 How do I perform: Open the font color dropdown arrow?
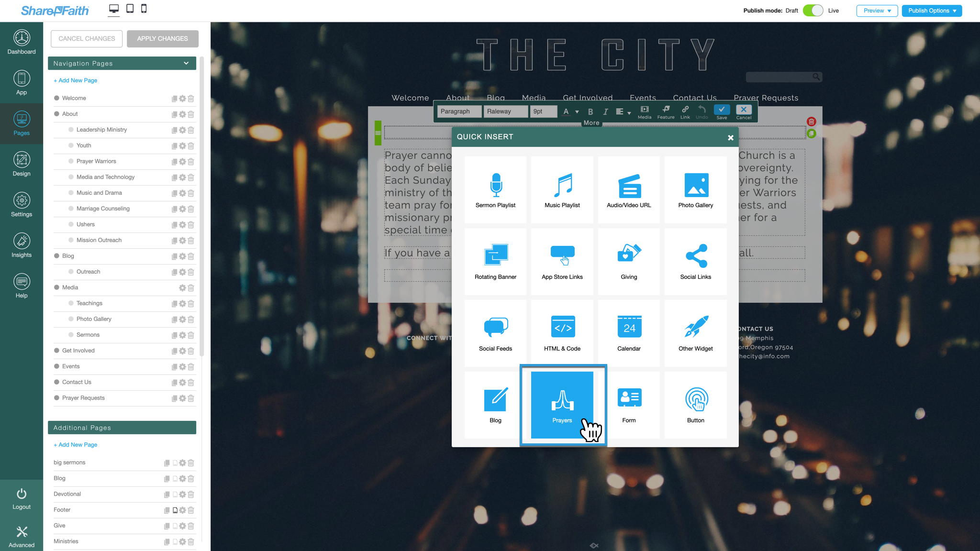point(577,112)
